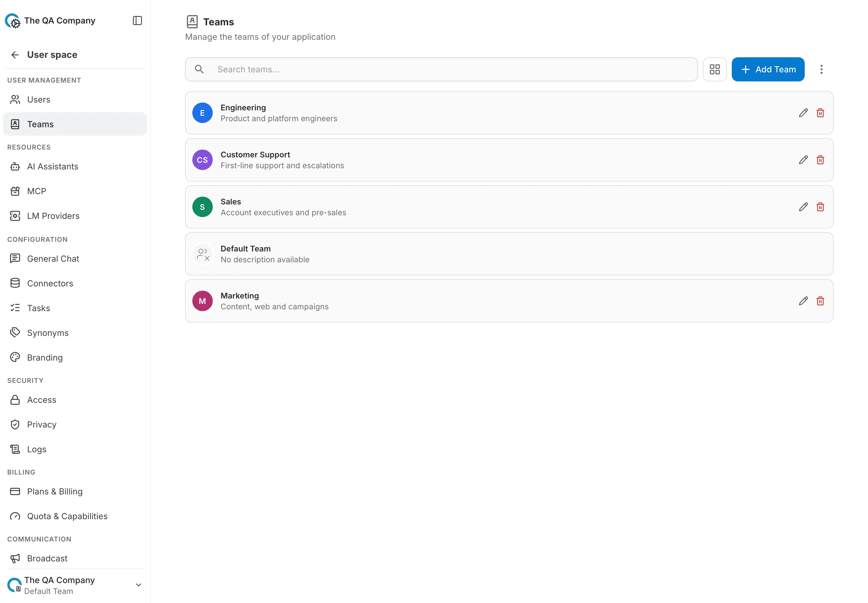The height and width of the screenshot is (603, 868).
Task: Open the Tasks page
Action: pyautogui.click(x=75, y=308)
